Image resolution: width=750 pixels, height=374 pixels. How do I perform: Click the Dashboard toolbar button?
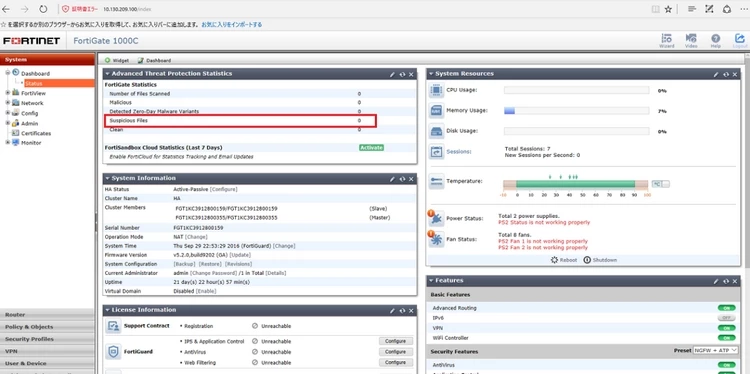[154, 60]
